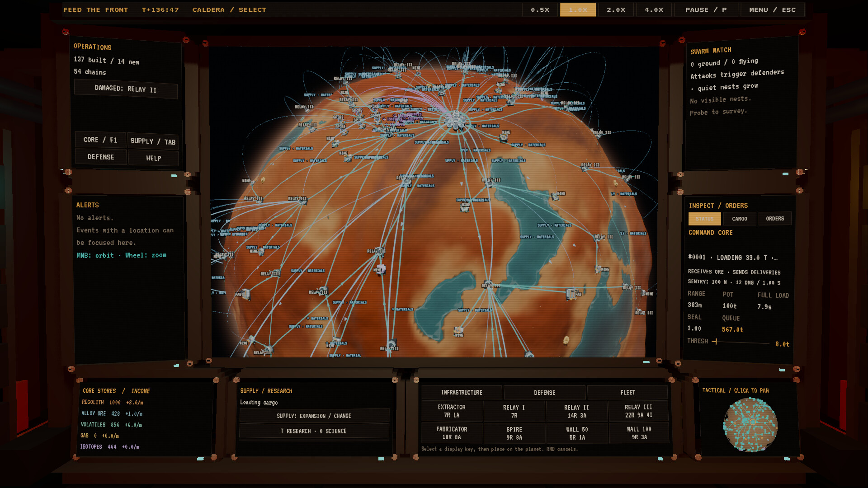This screenshot has height=488, width=868.
Task: Click the GAS 0 resource row
Action: 99,436
